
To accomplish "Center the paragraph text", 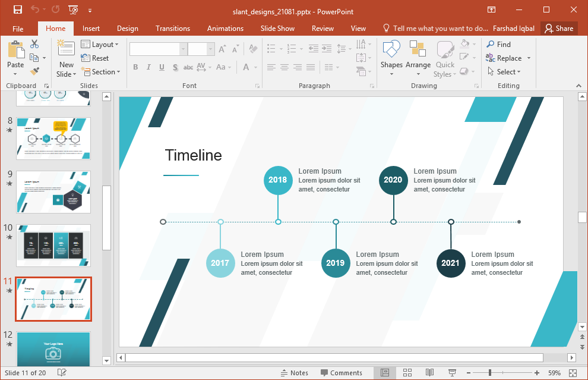I will tap(284, 67).
